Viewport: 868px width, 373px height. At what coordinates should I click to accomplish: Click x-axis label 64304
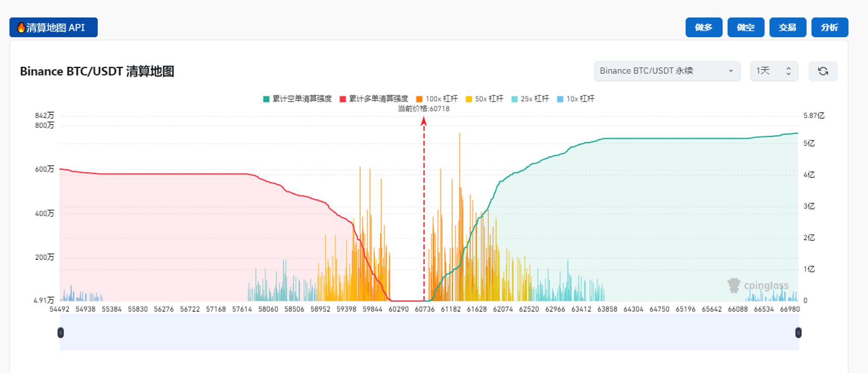click(633, 309)
